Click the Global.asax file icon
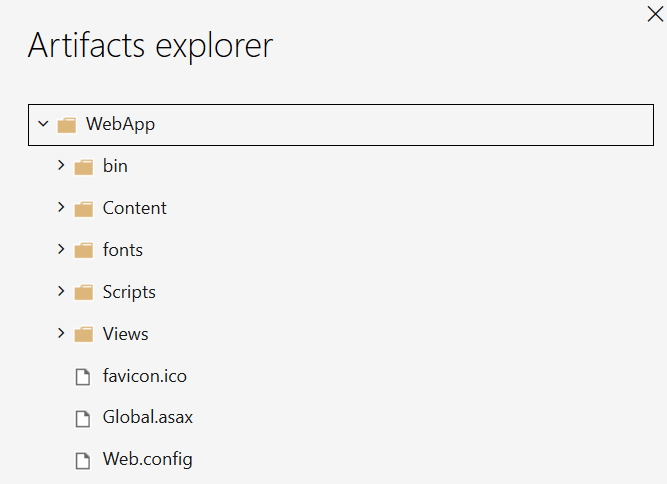Viewport: 667px width, 484px height. pos(84,419)
